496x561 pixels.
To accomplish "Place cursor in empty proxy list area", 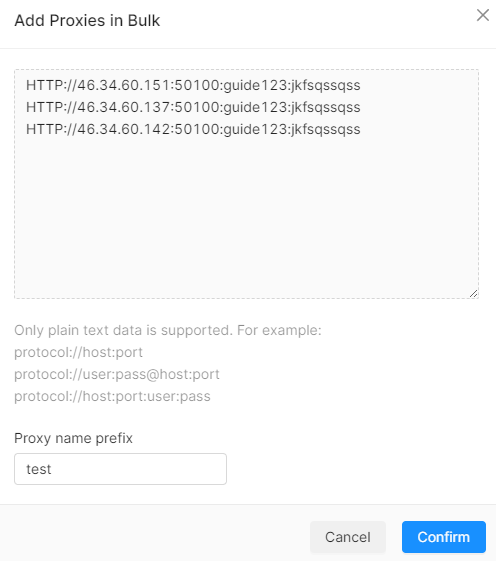I will (246, 215).
